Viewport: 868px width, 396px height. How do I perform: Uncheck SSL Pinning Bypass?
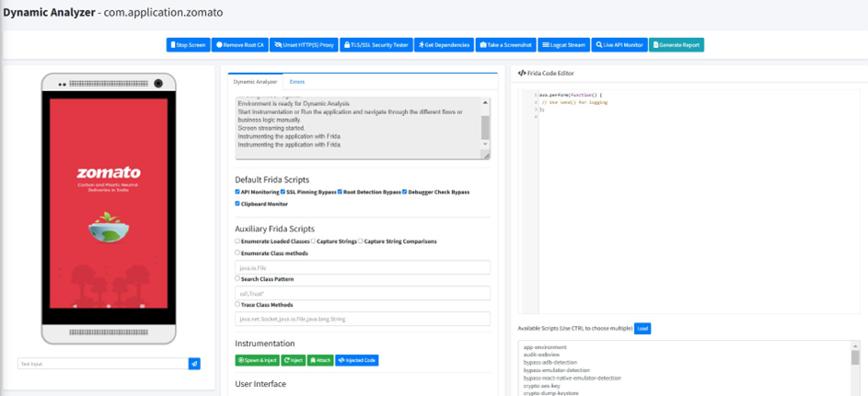[x=283, y=192]
